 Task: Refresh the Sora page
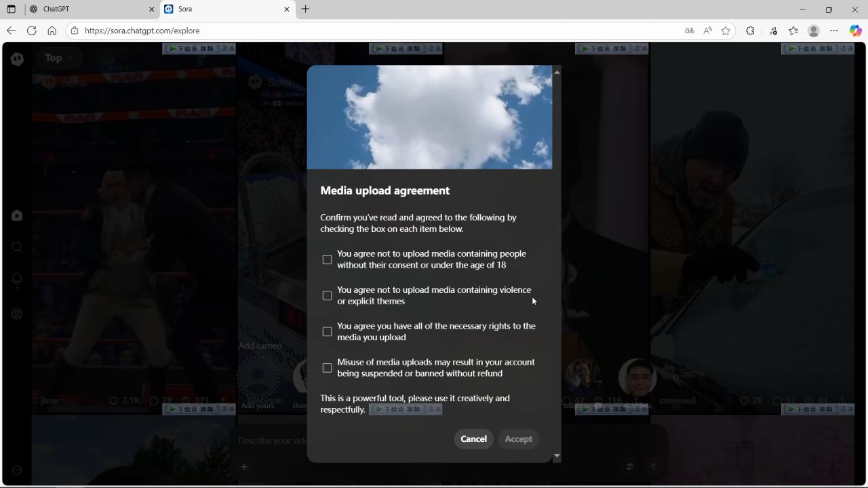point(31,30)
